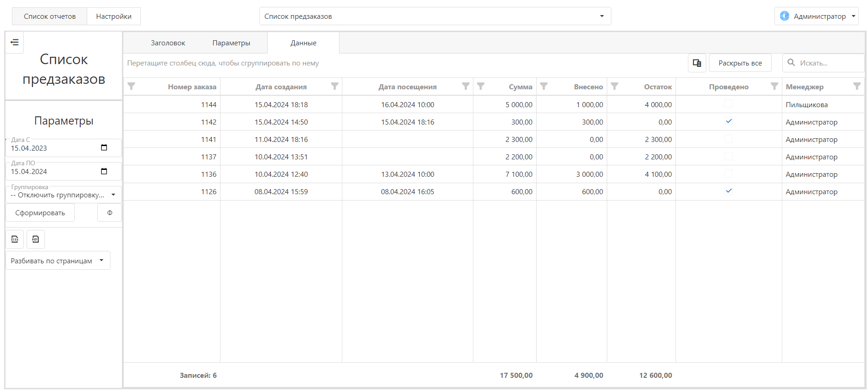The image size is (868, 392).
Task: Sort by the Проведено column header
Action: [729, 87]
